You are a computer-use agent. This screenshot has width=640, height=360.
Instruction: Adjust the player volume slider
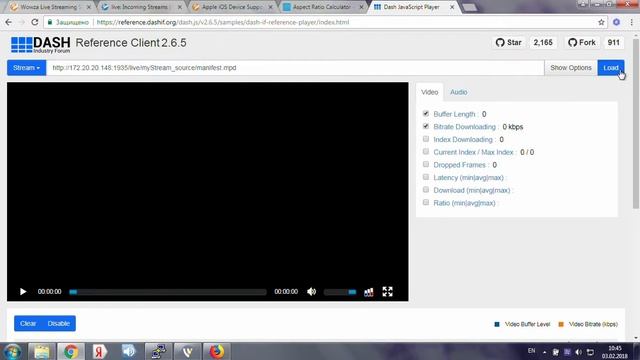340,292
